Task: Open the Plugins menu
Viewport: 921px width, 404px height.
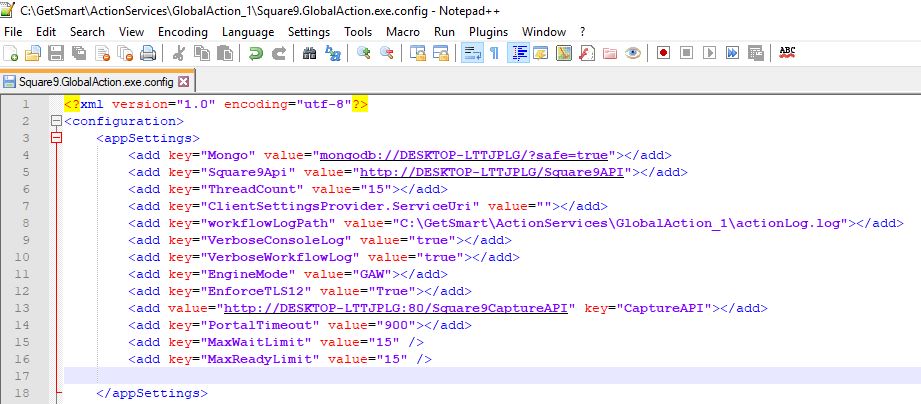Action: tap(488, 32)
